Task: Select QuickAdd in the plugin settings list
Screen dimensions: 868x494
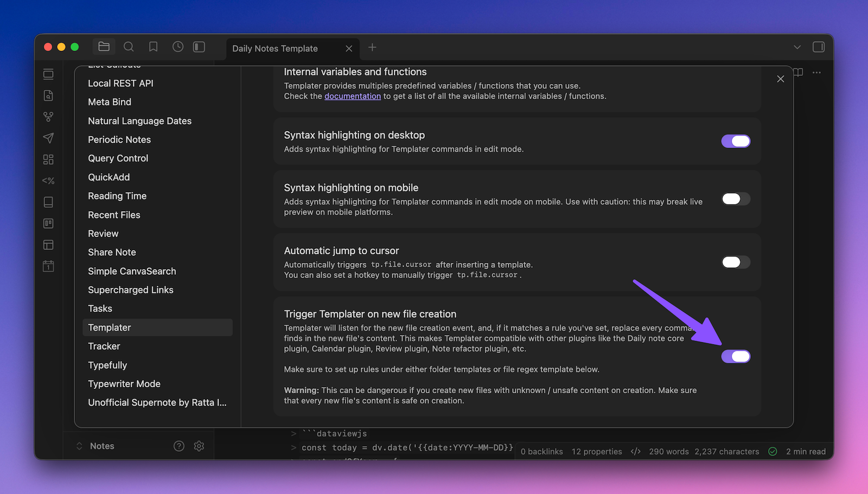Action: click(x=109, y=177)
